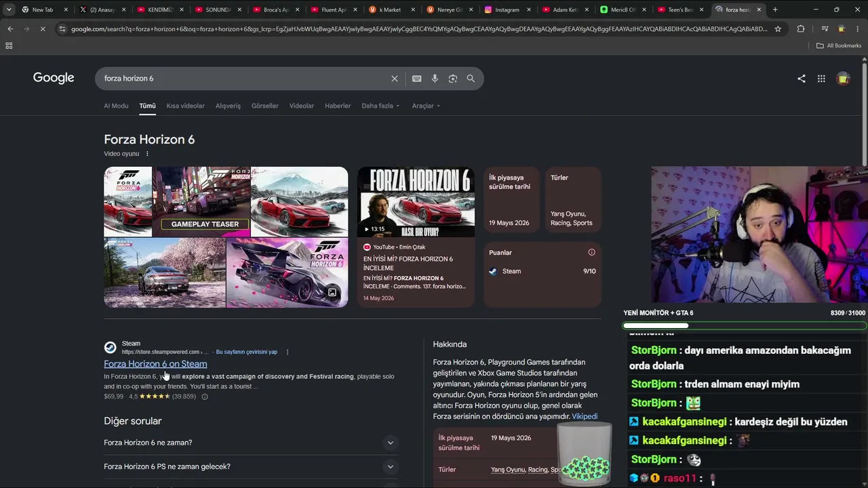Open the Google account avatar
This screenshot has width=868, height=488.
click(x=844, y=79)
